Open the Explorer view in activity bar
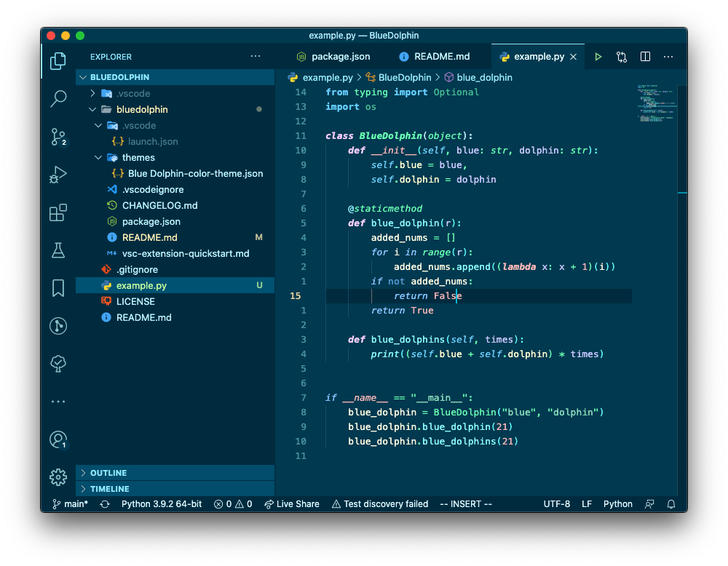The height and width of the screenshot is (566, 728). click(58, 61)
